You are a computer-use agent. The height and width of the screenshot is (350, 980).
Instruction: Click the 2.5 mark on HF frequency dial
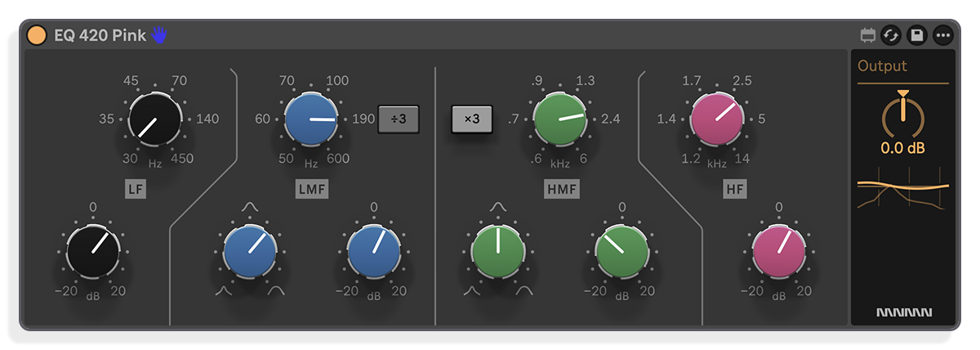pyautogui.click(x=742, y=80)
